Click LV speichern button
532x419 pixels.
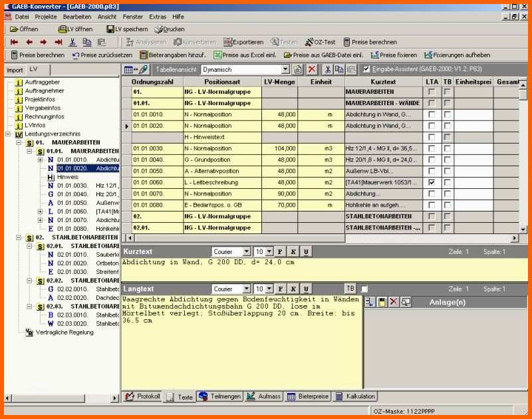point(127,29)
